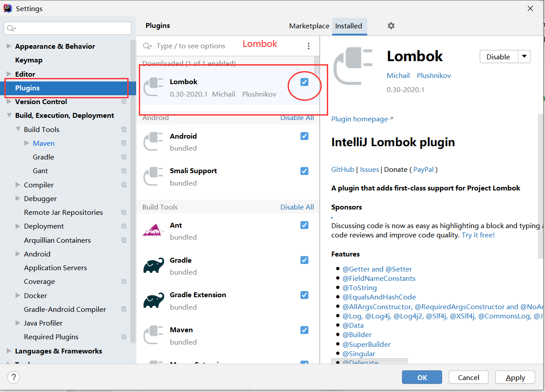Open the three-dot plugin list options

click(309, 46)
